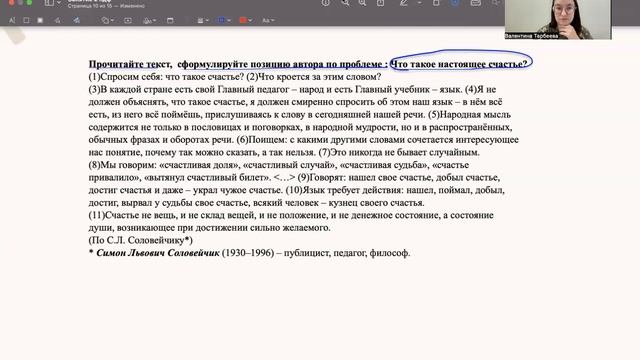
Task: Click the green full-screen window button
Action: point(29,2)
